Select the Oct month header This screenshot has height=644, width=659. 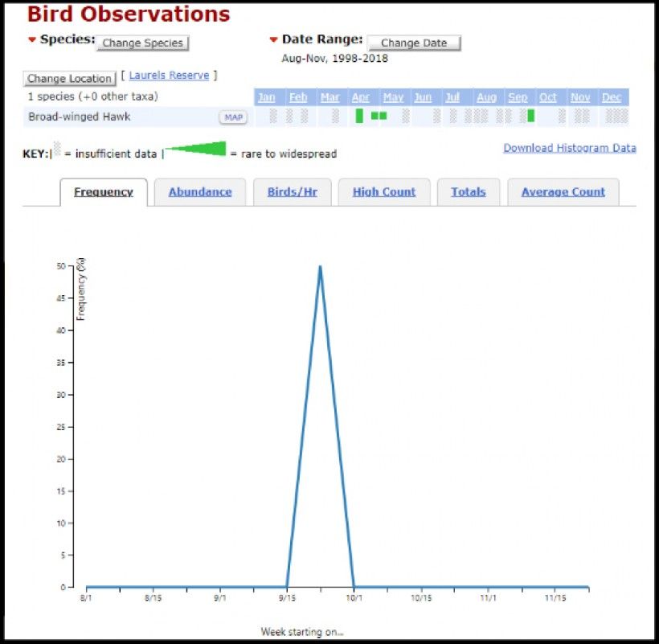tap(547, 97)
